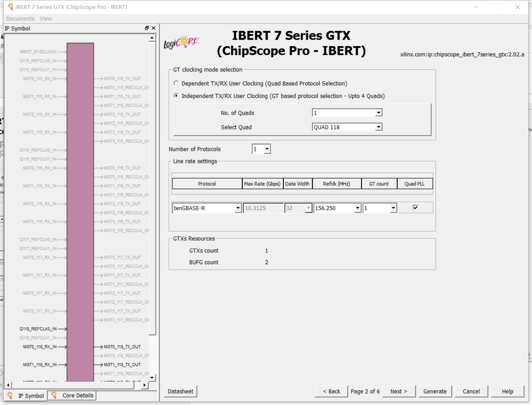Click the IBERT_SYSCLOCK port label
This screenshot has width=532, height=405.
[38, 52]
